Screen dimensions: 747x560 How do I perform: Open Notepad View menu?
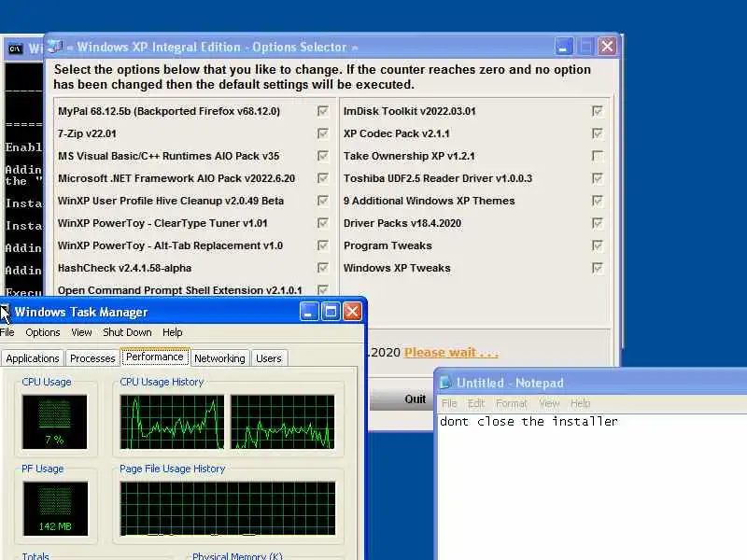pyautogui.click(x=549, y=403)
